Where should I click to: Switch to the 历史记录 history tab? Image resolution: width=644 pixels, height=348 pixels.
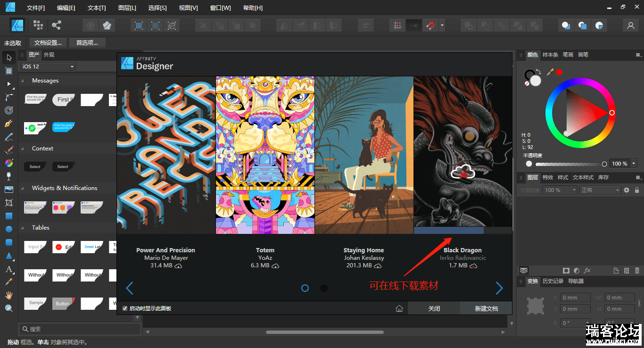[x=553, y=281]
